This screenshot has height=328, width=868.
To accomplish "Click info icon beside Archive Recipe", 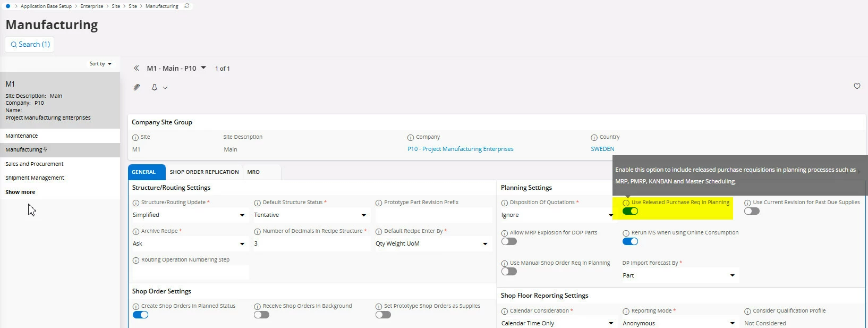I will pyautogui.click(x=136, y=232).
